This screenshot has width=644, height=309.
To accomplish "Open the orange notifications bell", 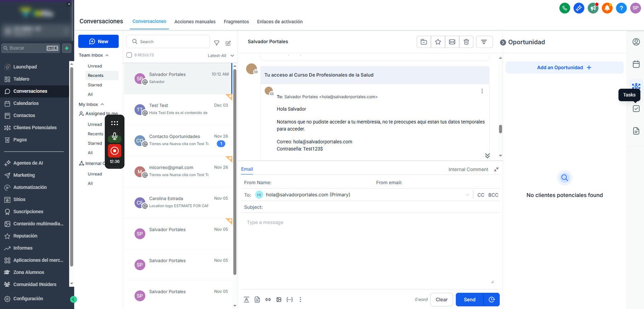I will (x=607, y=8).
